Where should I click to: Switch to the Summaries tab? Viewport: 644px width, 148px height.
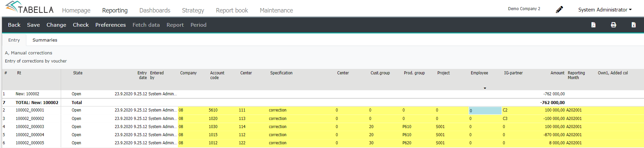pos(45,40)
